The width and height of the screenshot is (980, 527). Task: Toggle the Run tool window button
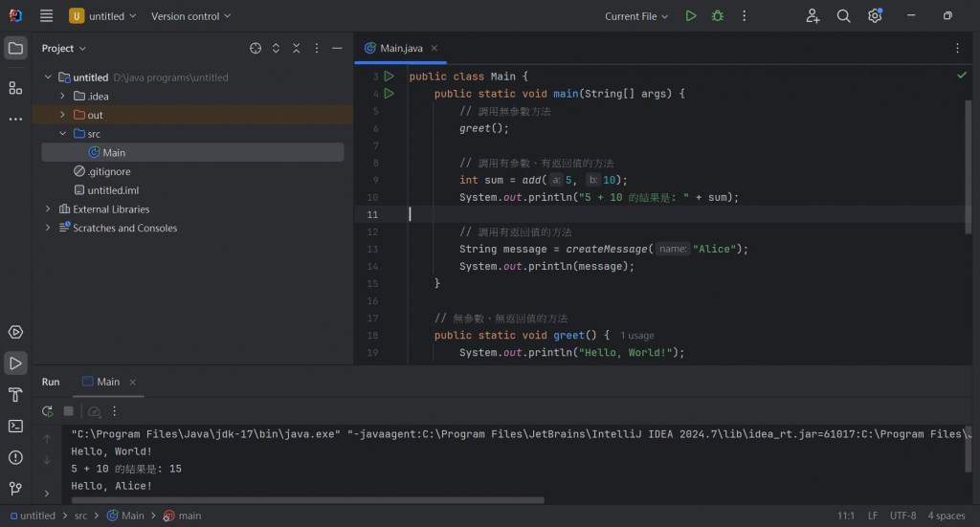[15, 363]
